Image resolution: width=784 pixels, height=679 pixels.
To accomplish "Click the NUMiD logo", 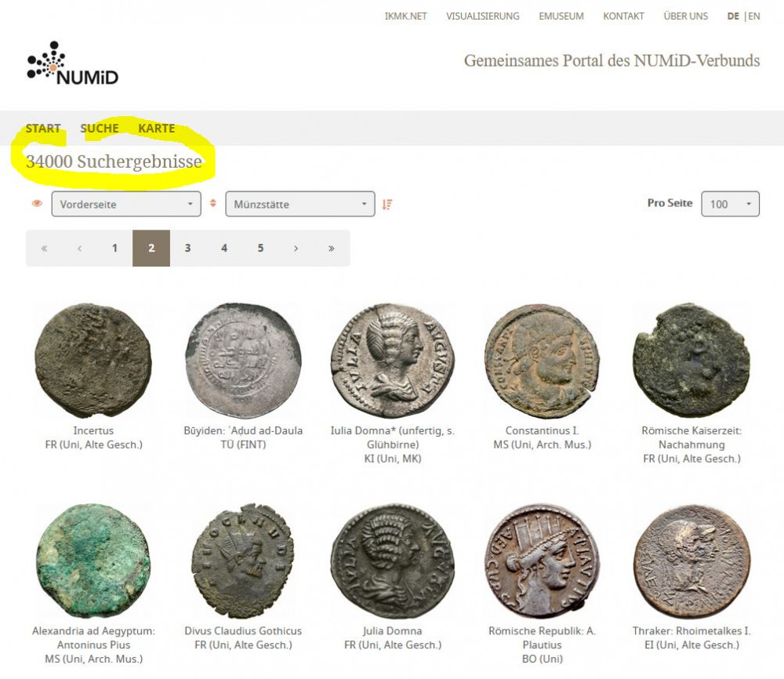I will 72,64.
